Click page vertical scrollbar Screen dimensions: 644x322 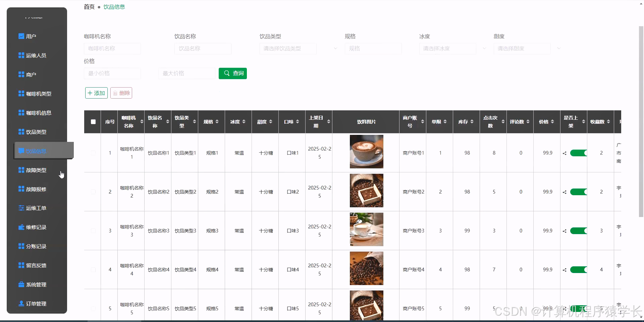pos(641,121)
